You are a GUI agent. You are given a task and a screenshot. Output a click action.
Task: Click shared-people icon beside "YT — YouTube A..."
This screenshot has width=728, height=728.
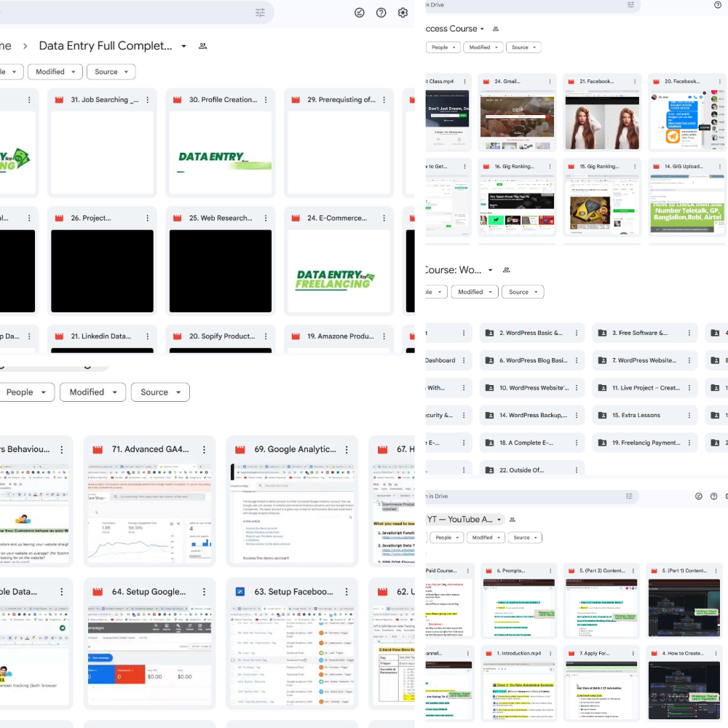(x=513, y=520)
